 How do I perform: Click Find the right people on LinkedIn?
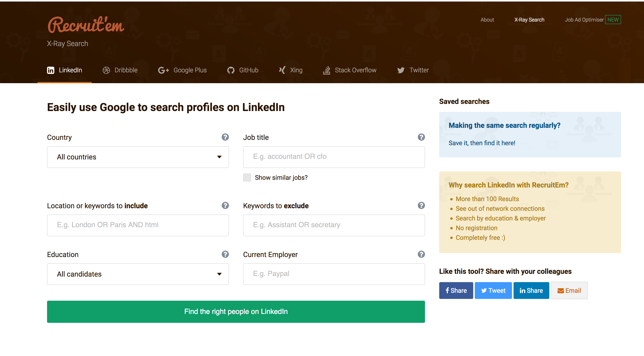click(x=236, y=312)
